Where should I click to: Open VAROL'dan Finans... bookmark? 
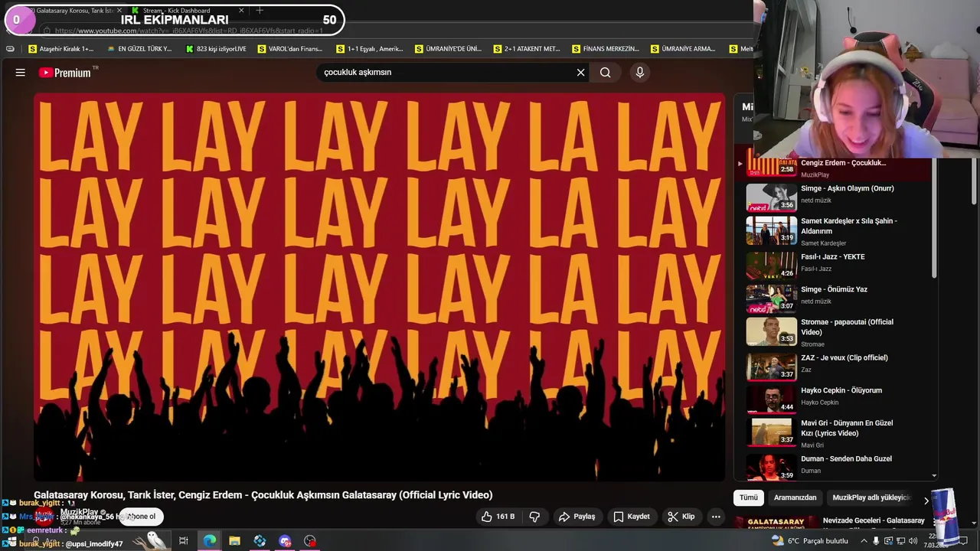coord(290,49)
